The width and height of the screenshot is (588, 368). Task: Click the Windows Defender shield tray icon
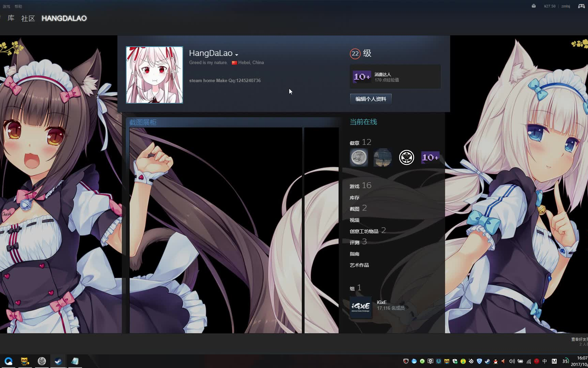[x=455, y=361]
